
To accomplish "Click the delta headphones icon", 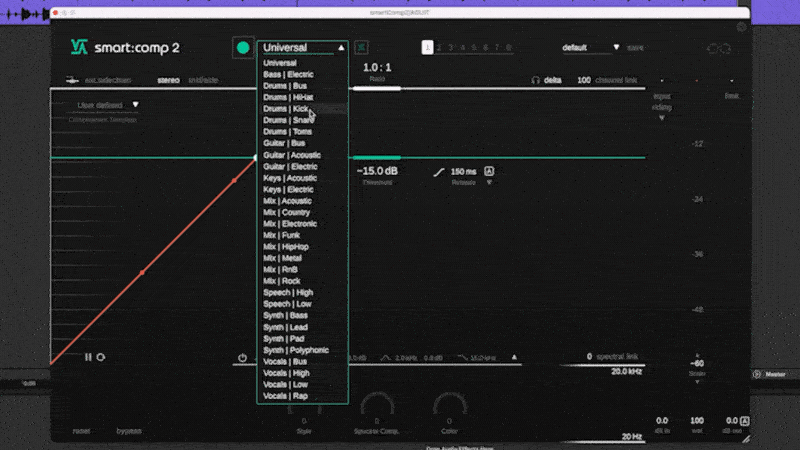I will 535,80.
